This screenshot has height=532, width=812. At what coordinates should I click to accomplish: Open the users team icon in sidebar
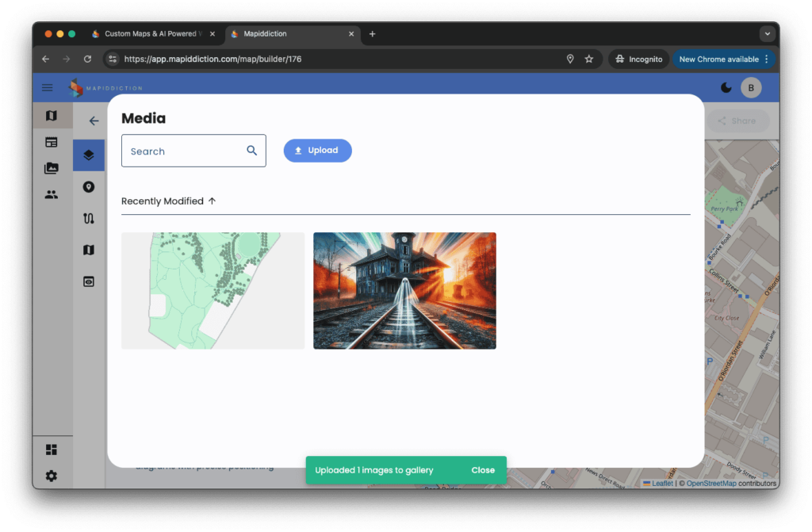[x=52, y=194]
